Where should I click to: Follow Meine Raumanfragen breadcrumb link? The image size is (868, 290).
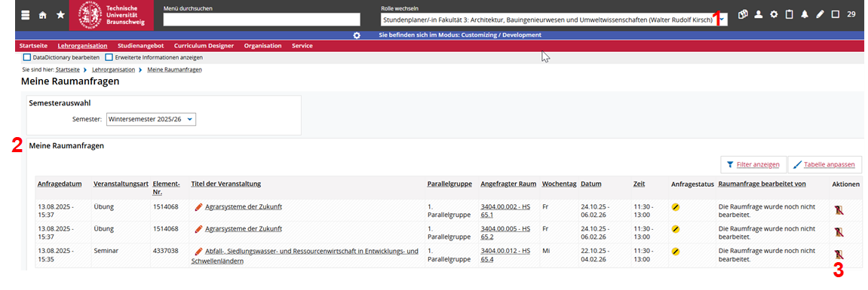174,70
